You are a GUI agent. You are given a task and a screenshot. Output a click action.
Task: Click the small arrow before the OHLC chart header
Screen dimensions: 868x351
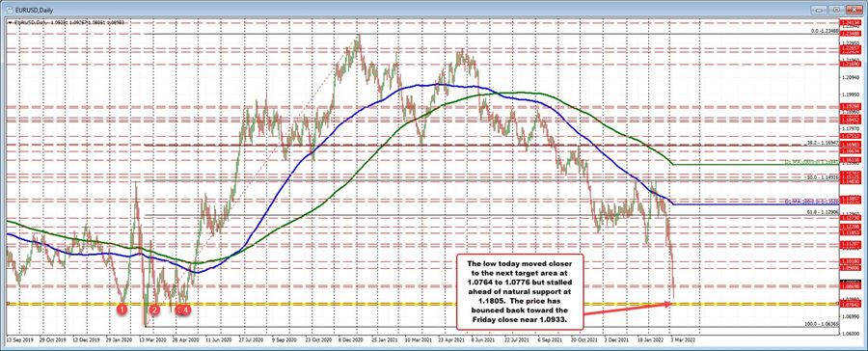pyautogui.click(x=10, y=22)
